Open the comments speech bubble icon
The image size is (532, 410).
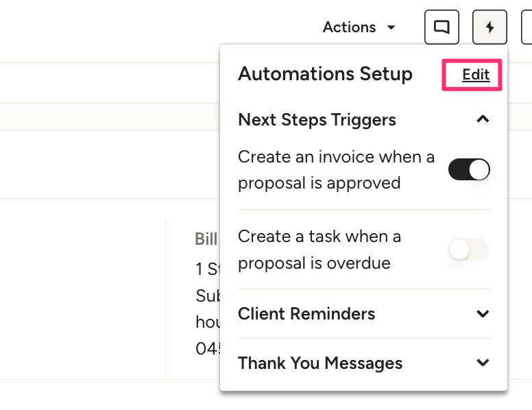[x=442, y=27]
